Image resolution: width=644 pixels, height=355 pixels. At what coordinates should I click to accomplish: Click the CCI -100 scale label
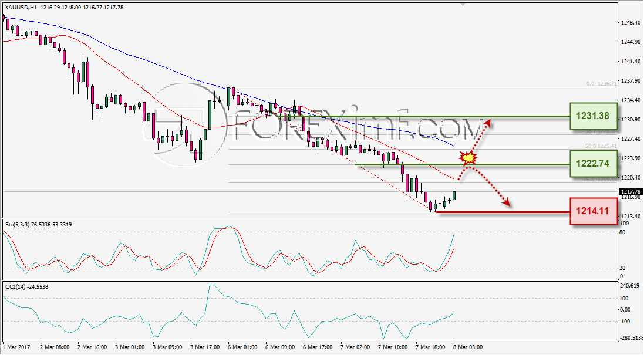point(625,322)
